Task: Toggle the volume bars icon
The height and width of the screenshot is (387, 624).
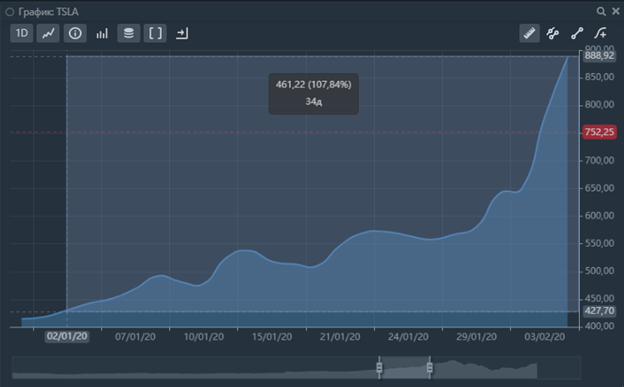Action: 102,33
